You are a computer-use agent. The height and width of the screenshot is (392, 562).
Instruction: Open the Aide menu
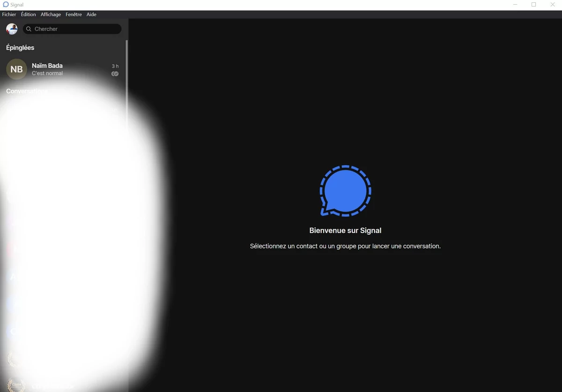91,15
